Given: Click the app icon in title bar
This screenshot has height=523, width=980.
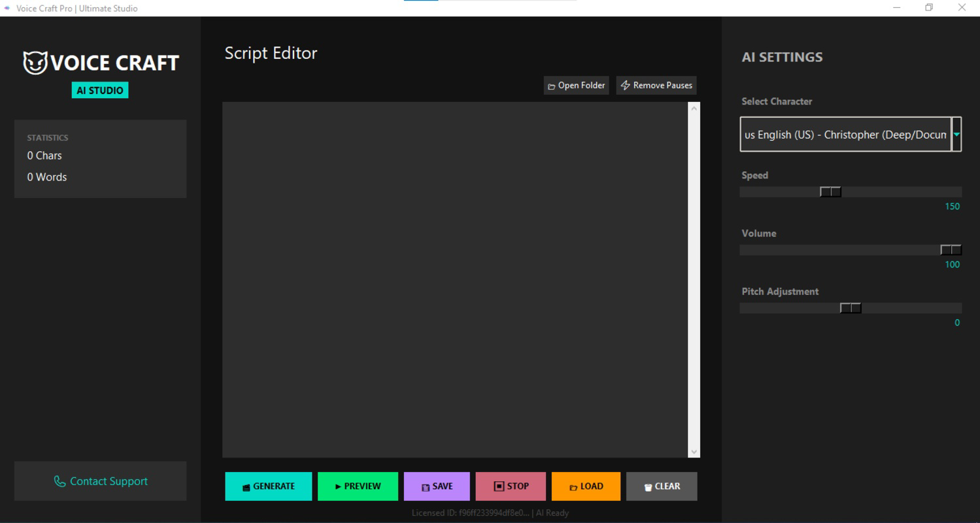Looking at the screenshot, I should tap(7, 8).
